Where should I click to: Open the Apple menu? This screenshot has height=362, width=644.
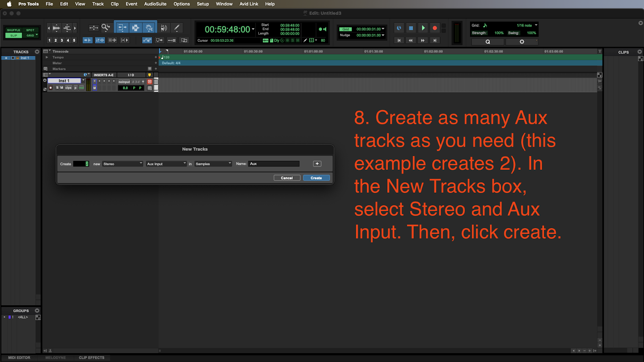point(9,4)
